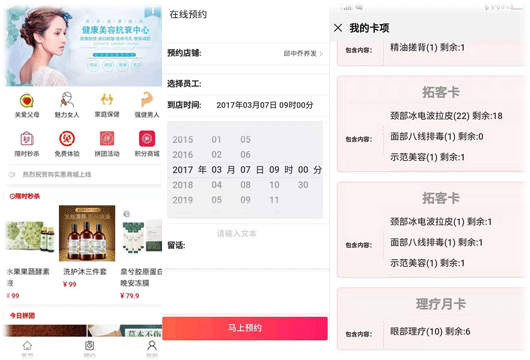
Task: Click the 到店时间 date value field
Action: point(265,105)
